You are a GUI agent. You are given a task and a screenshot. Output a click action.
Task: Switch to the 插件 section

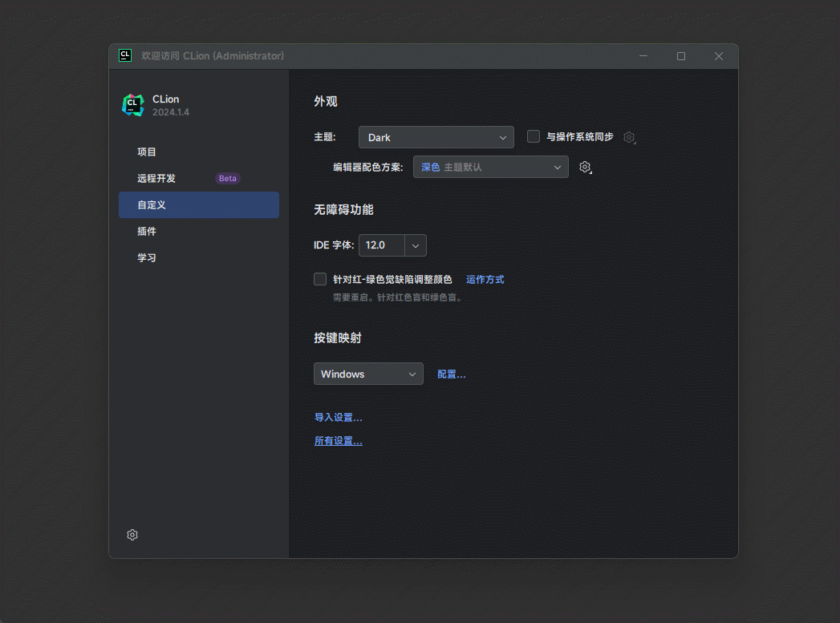tap(148, 231)
